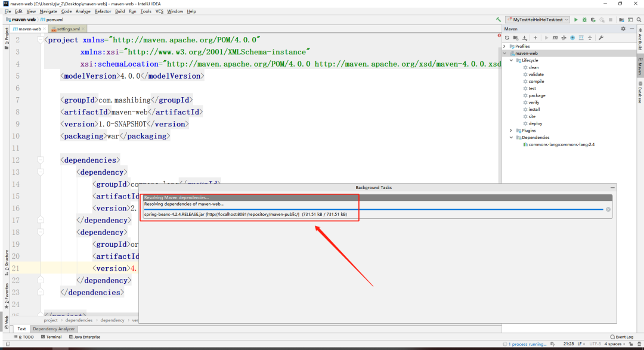The width and height of the screenshot is (644, 350).
Task: Toggle Skip Tests mode in Maven toolbar
Action: point(572,38)
